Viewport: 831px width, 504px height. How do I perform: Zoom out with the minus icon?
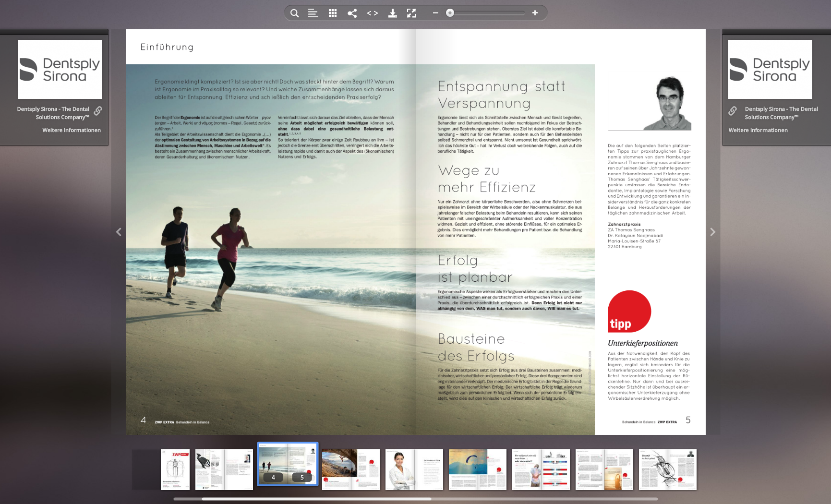tap(435, 13)
